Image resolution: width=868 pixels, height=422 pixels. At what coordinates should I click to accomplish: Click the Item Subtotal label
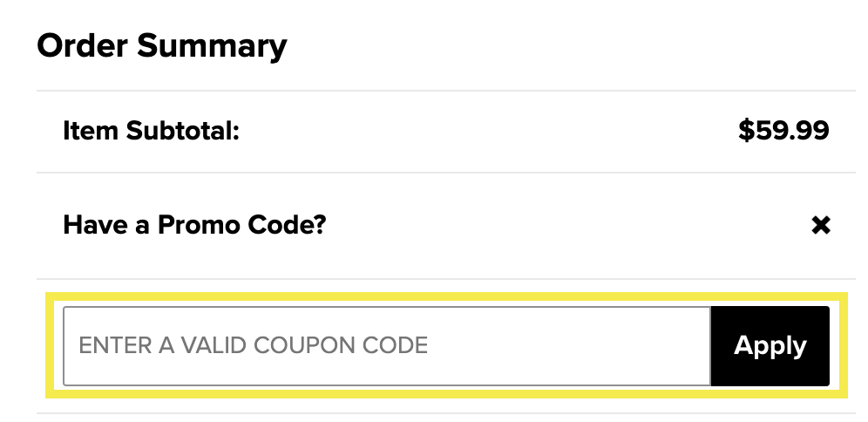pyautogui.click(x=151, y=132)
